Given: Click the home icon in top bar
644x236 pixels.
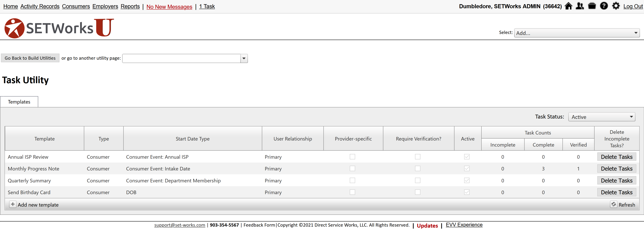Looking at the screenshot, I should tap(568, 6).
